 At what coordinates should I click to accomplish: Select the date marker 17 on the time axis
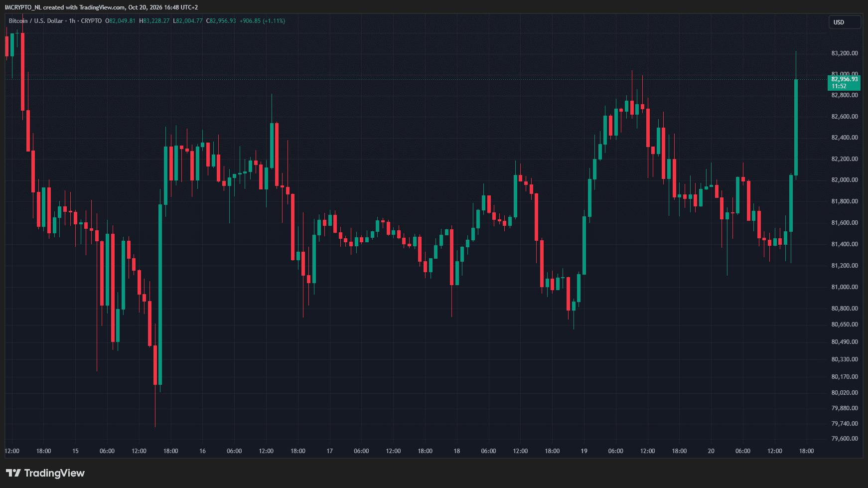329,451
